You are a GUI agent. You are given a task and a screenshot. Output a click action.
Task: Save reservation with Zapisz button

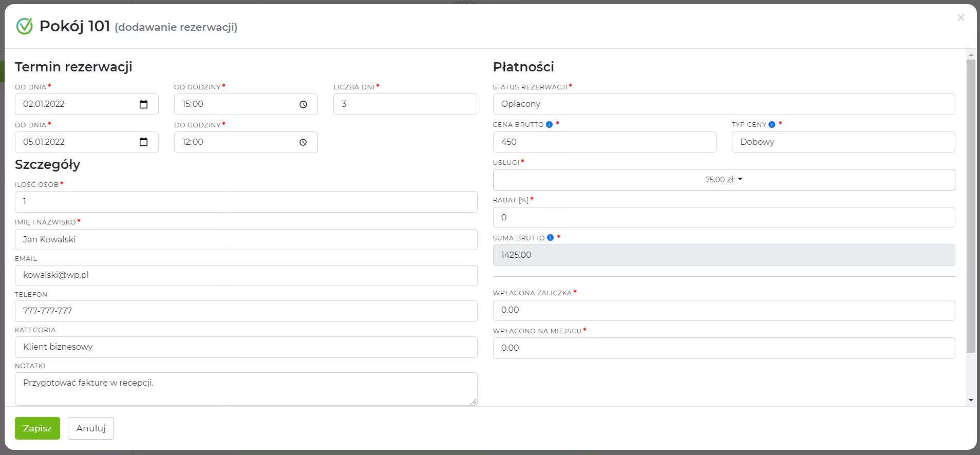point(37,428)
